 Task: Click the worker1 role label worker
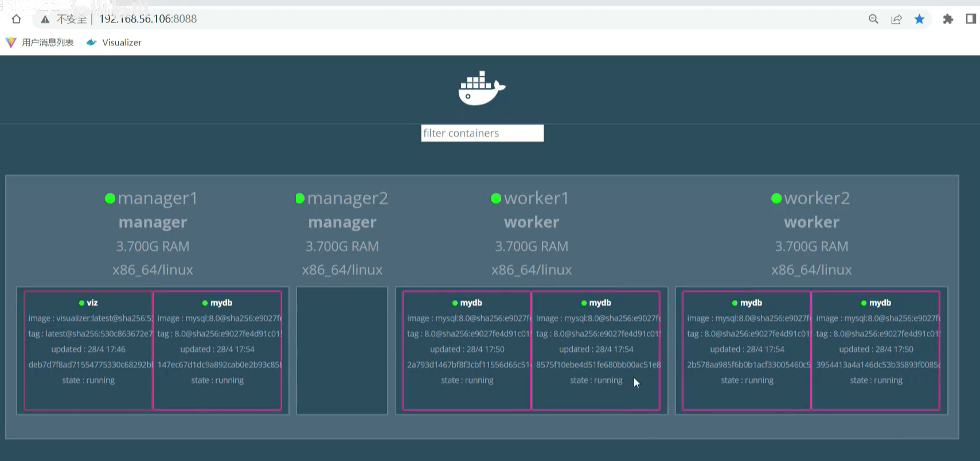pyautogui.click(x=532, y=222)
